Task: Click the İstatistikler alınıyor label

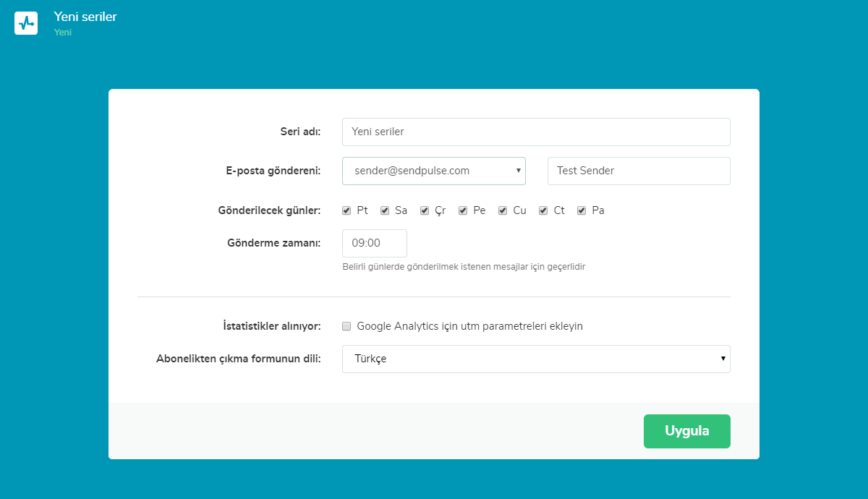Action: tap(272, 326)
